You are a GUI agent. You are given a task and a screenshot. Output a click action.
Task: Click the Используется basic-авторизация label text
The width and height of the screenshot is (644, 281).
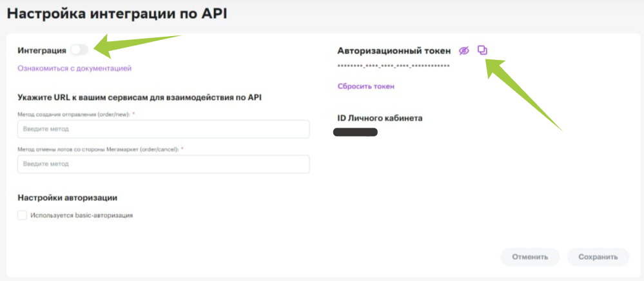point(81,215)
